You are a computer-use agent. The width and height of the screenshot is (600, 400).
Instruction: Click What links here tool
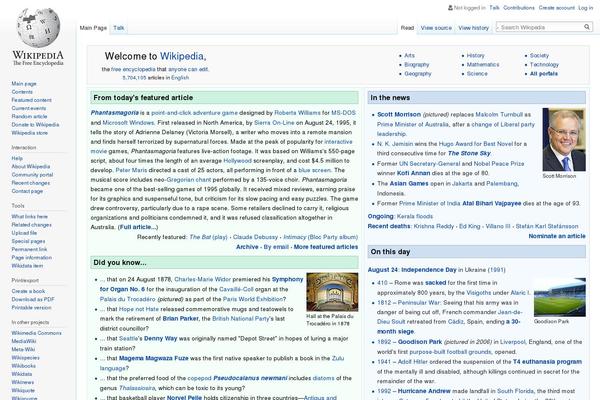pos(29,217)
